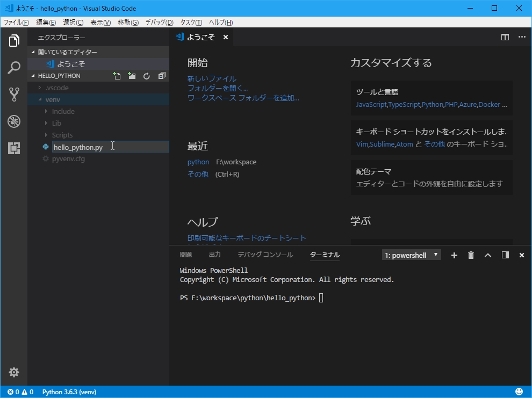Close the terminal panel
Viewport: 532px width, 398px height.
[522, 255]
